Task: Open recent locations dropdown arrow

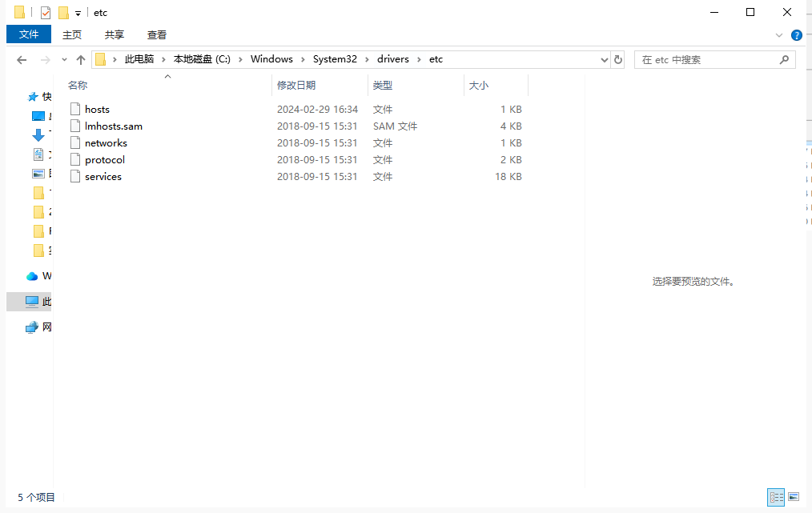Action: tap(62, 60)
